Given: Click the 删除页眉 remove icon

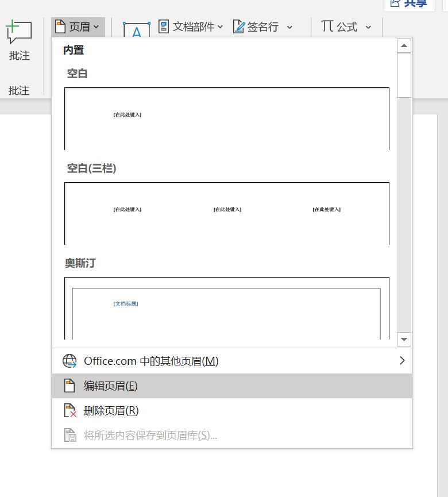Looking at the screenshot, I should [70, 410].
